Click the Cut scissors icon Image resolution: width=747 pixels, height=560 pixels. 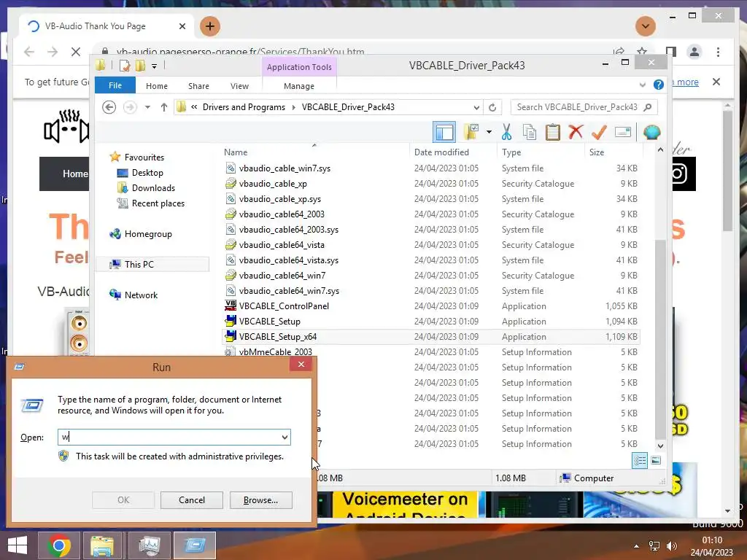[506, 132]
